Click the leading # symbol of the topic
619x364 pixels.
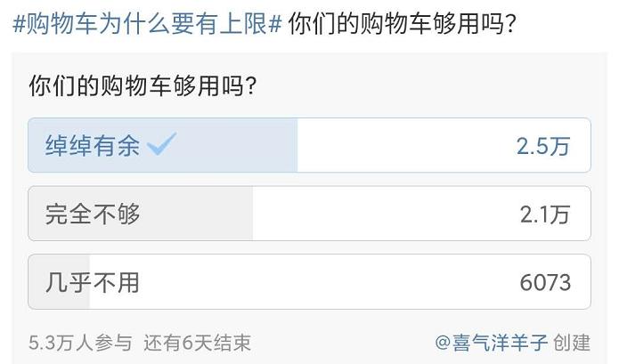[x=19, y=24]
